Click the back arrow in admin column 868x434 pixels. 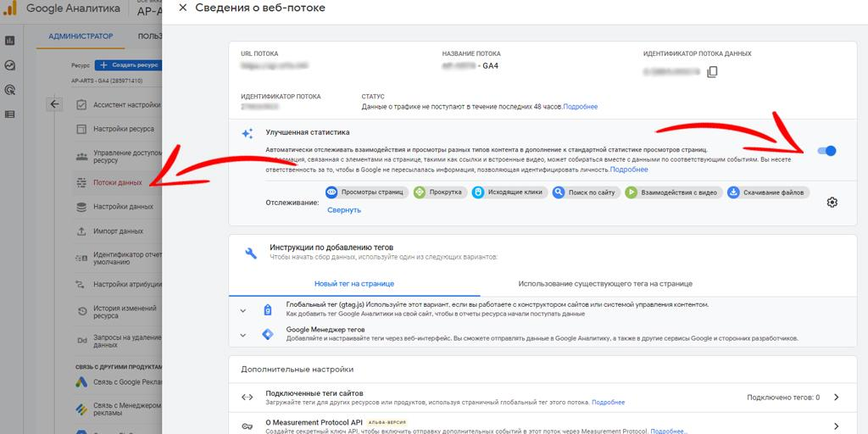(55, 104)
